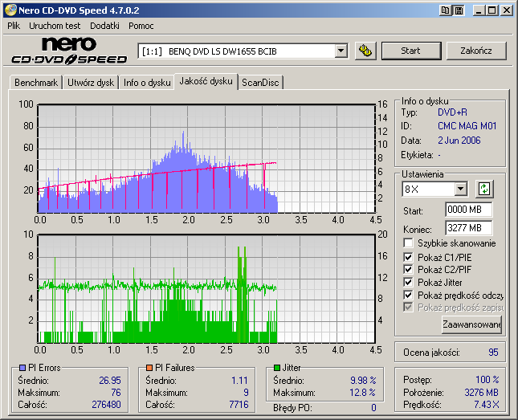Click PI Failures total value 7716

pyautogui.click(x=239, y=405)
